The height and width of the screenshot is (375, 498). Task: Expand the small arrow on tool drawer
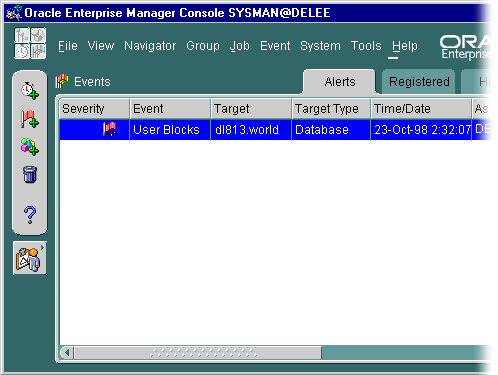42,247
